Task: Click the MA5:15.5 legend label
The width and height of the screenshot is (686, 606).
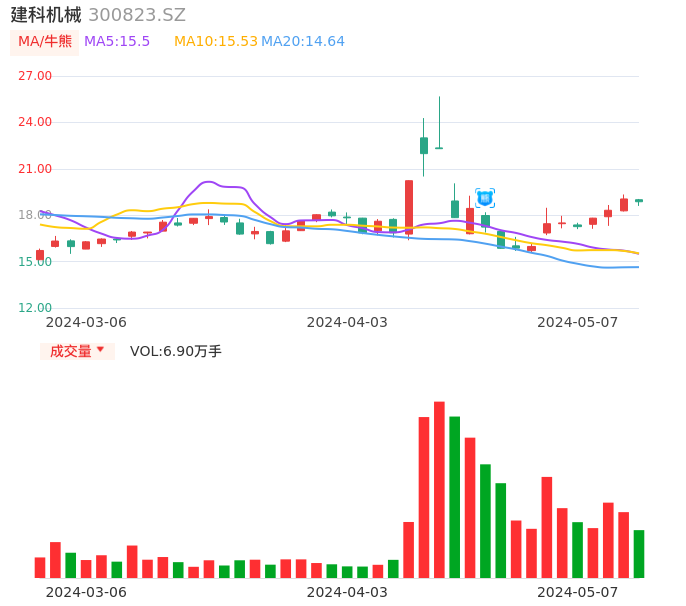Action: point(117,42)
